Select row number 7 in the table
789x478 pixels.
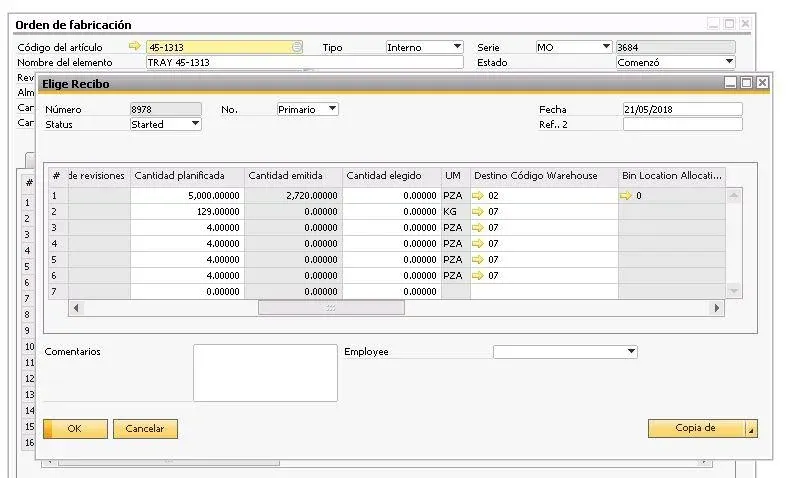coord(58,292)
